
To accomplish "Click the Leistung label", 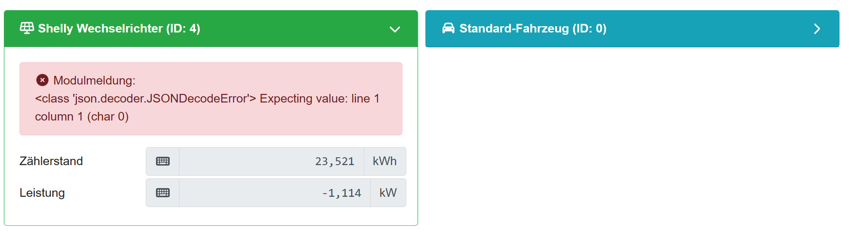I will click(x=42, y=193).
